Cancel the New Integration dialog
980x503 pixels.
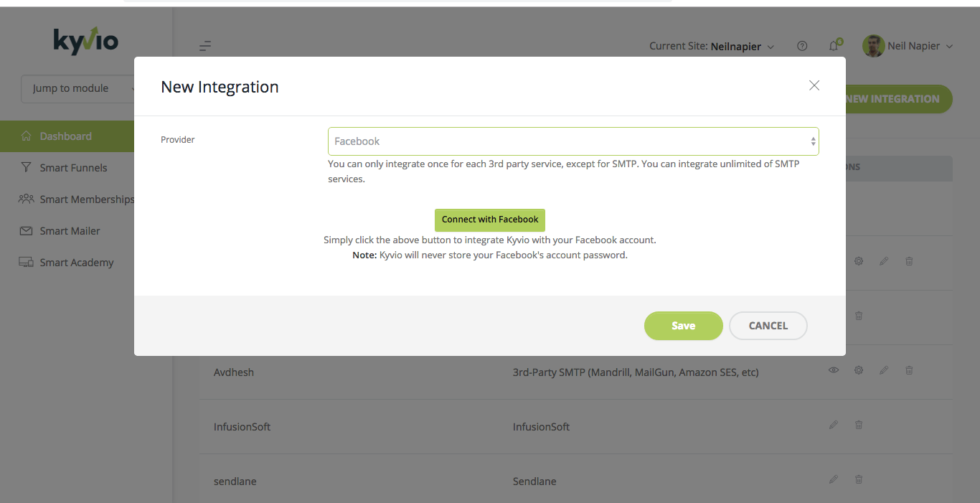[x=768, y=326]
